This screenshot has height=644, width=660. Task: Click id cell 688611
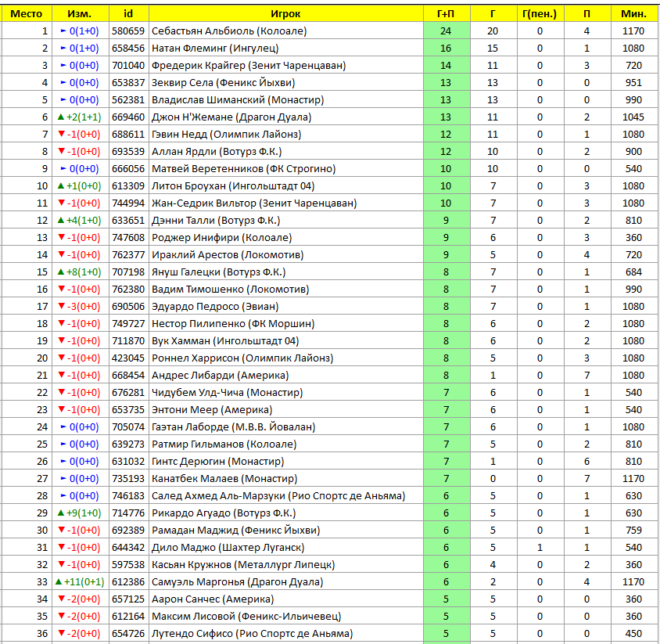coord(128,135)
